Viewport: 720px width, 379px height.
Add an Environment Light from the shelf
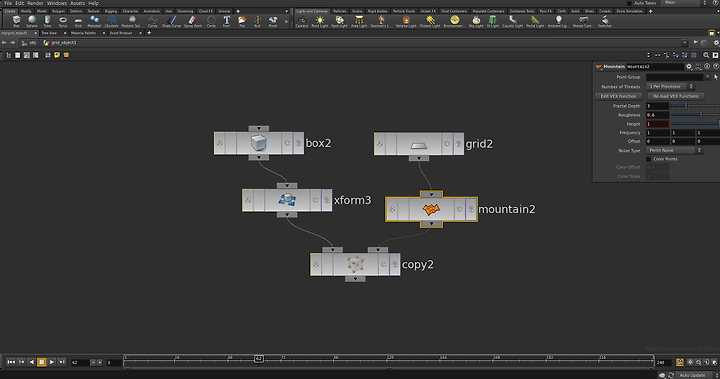454,21
